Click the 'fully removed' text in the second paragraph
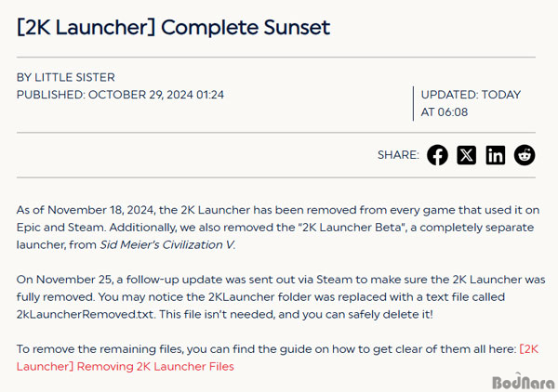The image size is (558, 392). coord(55,297)
